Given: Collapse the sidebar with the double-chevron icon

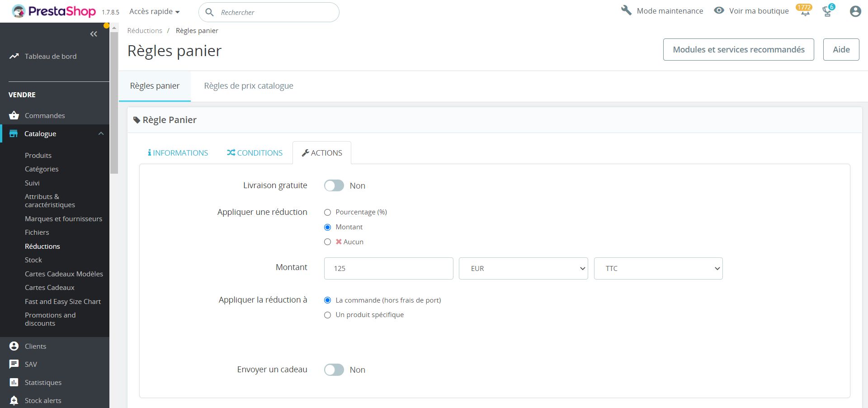Looking at the screenshot, I should [94, 34].
